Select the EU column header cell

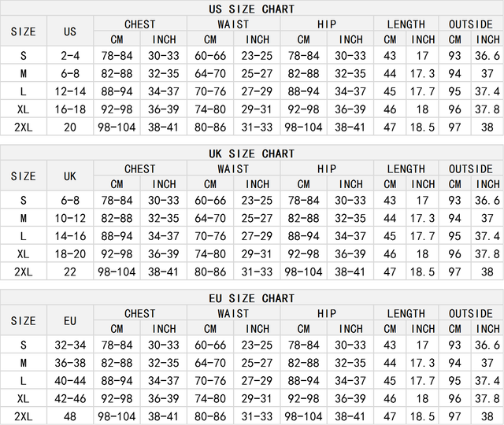70,321
